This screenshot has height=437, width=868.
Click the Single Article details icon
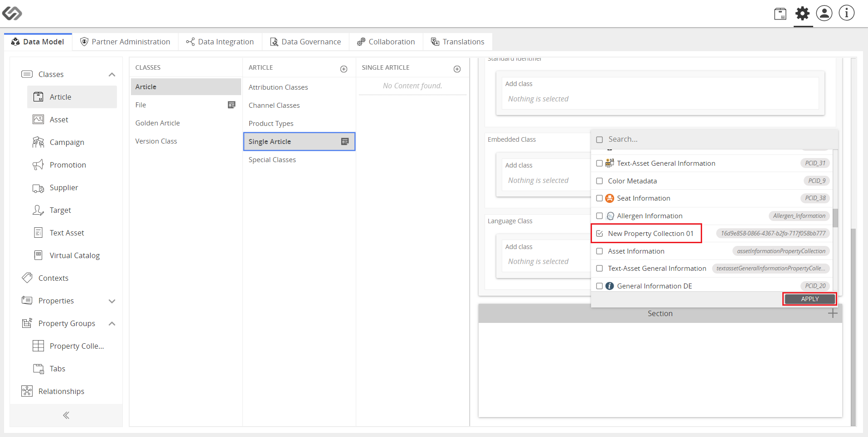(345, 141)
